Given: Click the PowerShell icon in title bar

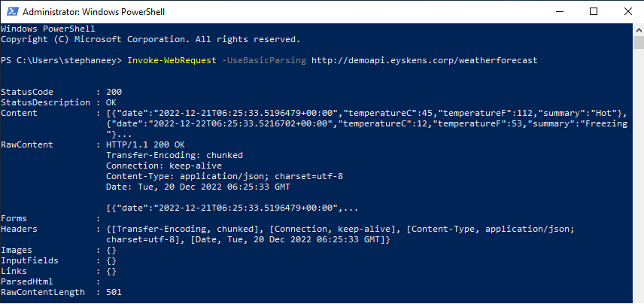Looking at the screenshot, I should pos(11,11).
